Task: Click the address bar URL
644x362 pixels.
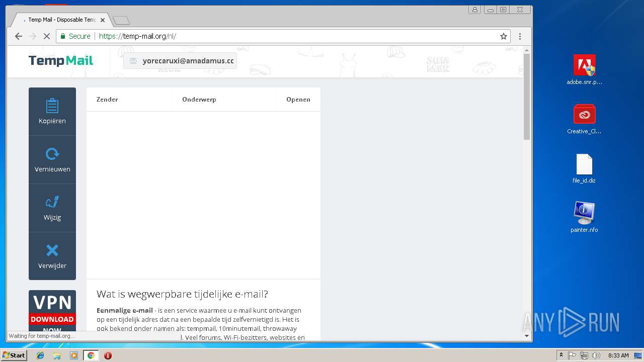Action: (137, 36)
